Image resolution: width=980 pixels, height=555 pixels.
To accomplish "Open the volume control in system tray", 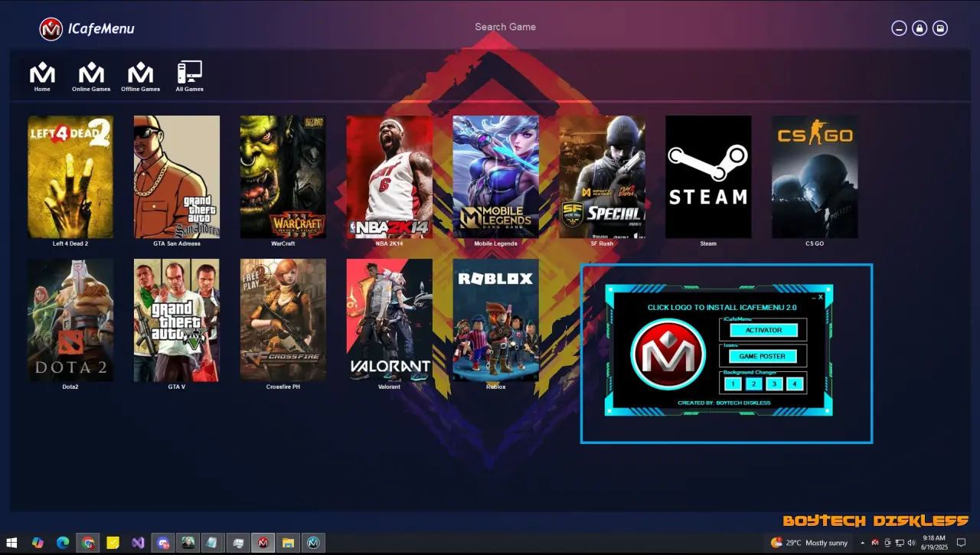I will point(911,543).
